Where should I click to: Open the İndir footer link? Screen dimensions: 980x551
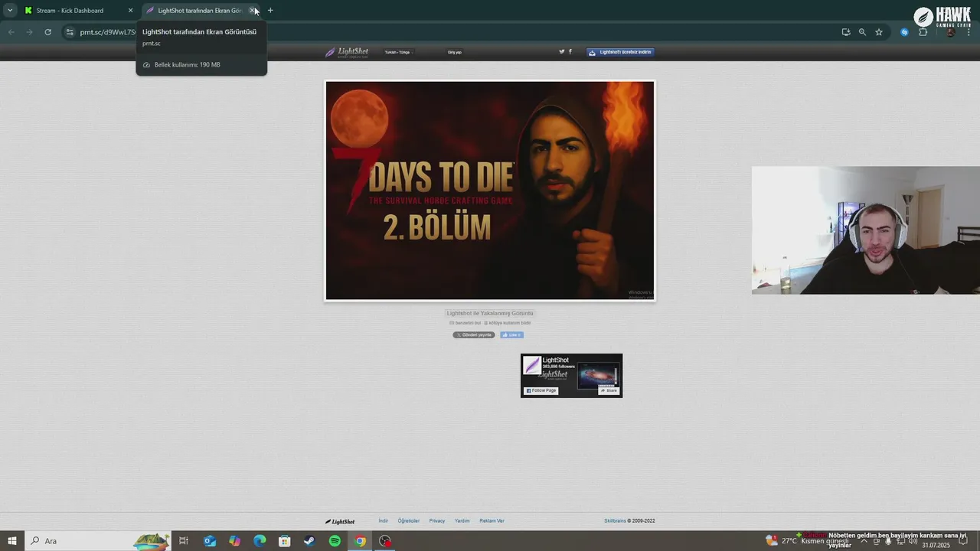384,521
